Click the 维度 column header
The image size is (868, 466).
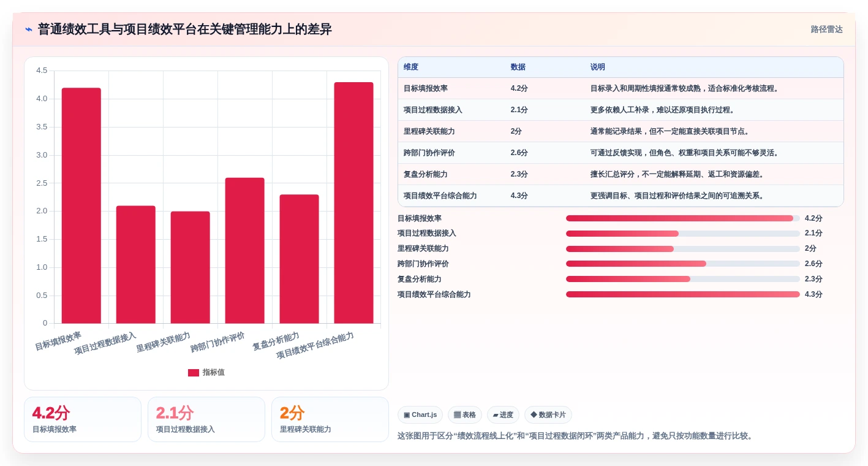point(411,67)
